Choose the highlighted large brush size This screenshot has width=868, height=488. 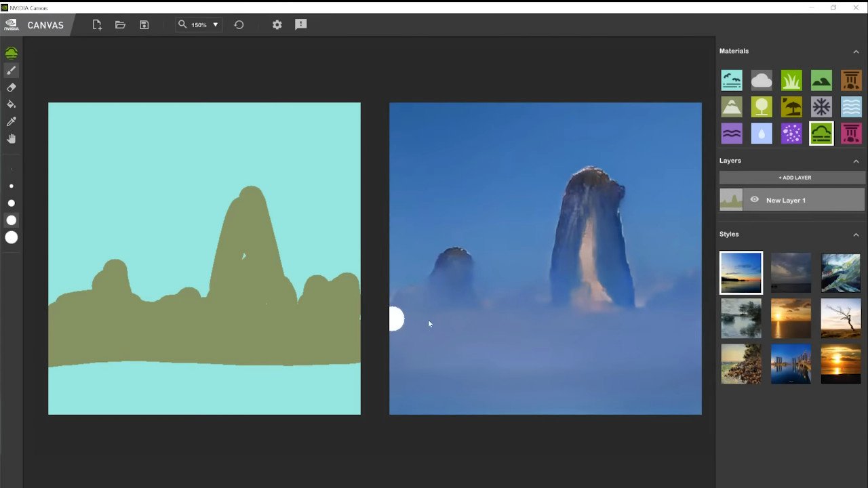11,220
